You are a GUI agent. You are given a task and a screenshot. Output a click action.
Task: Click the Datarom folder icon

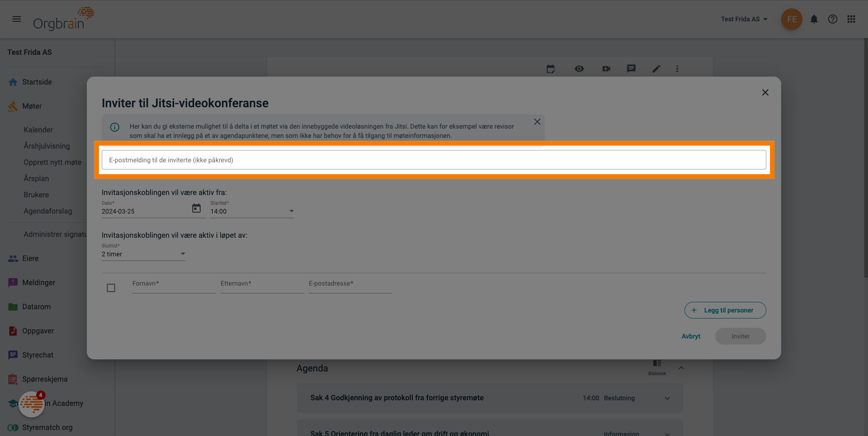[x=13, y=307]
